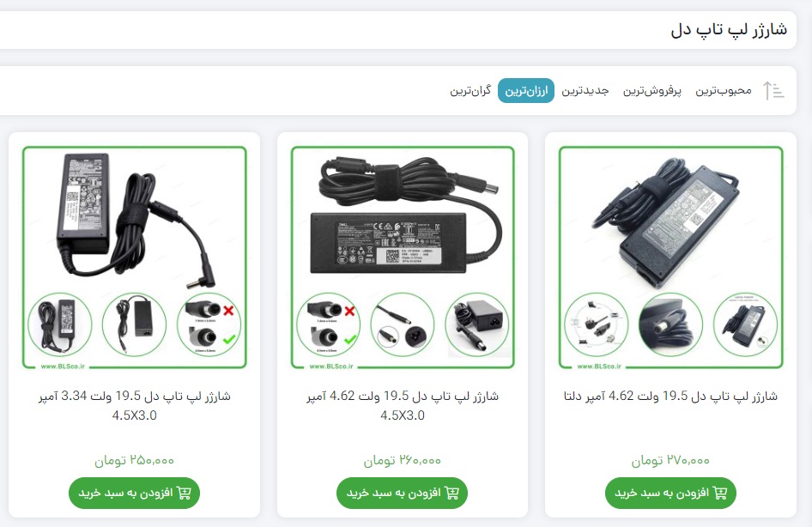This screenshot has width=812, height=527.
Task: View the دلتا charger main product image
Action: point(670,257)
